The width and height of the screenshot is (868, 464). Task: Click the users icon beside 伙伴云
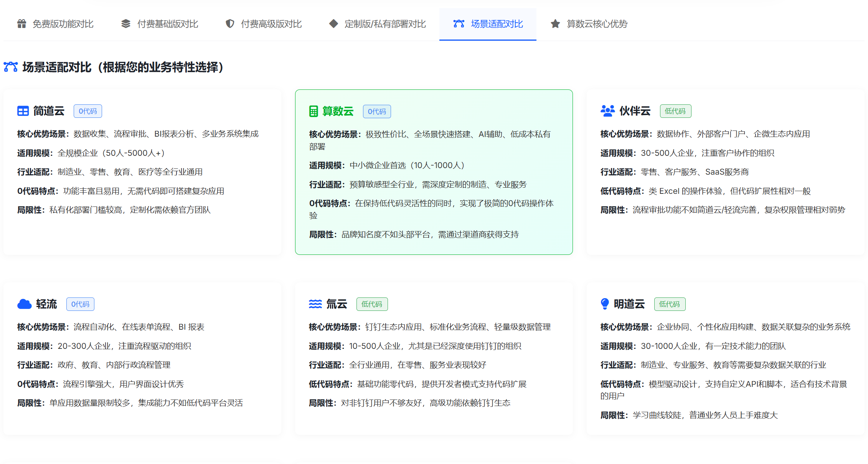pos(607,111)
